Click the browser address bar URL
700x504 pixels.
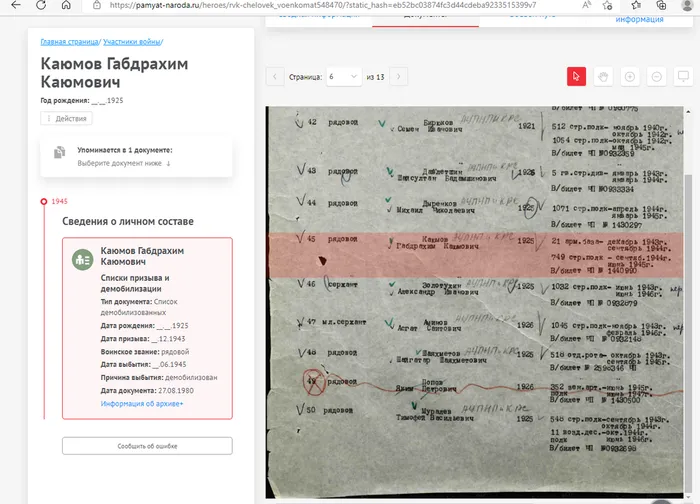320,5
